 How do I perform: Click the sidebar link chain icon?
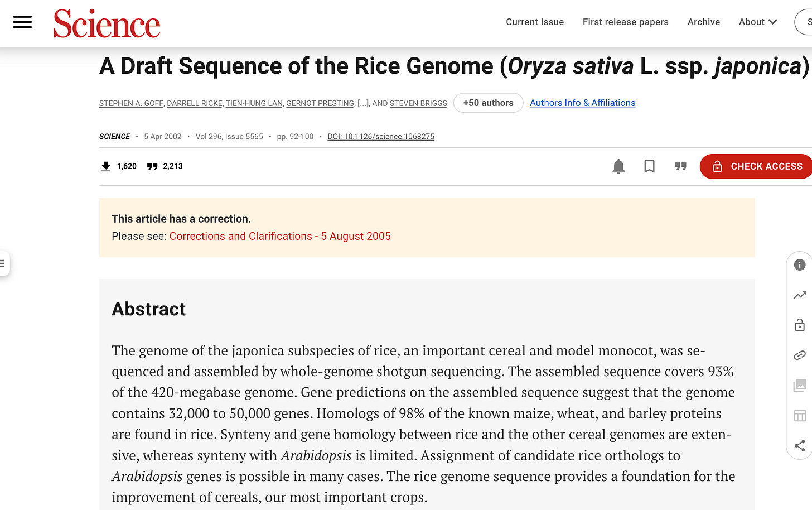coord(800,355)
